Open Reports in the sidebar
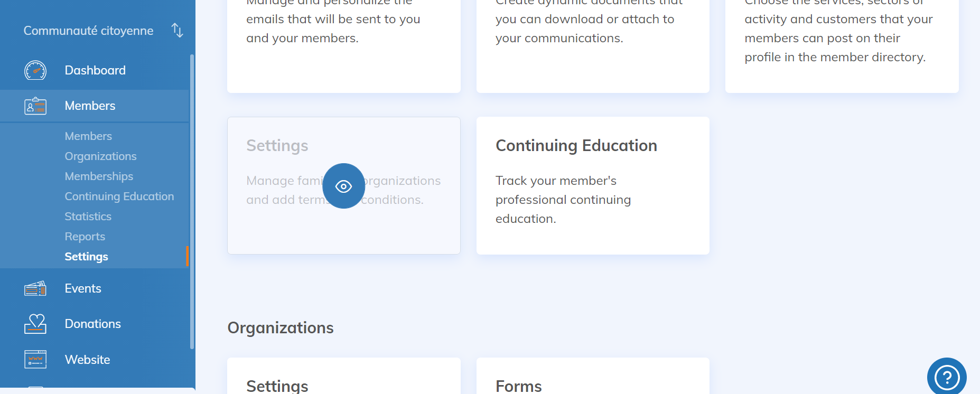 click(x=85, y=237)
